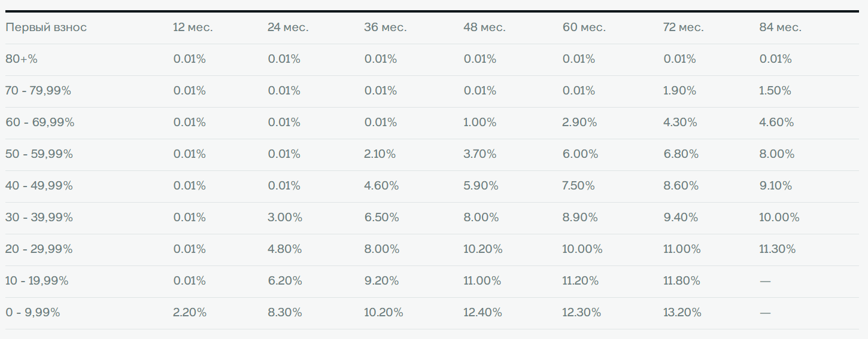
Task: Click the "80+%" row label
Action: pyautogui.click(x=22, y=59)
